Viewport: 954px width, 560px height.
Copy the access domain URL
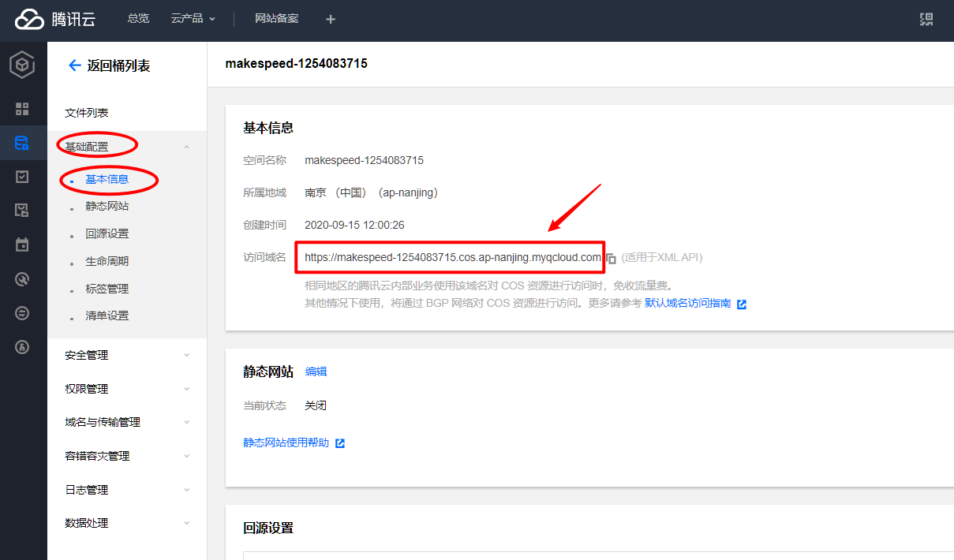[x=611, y=258]
